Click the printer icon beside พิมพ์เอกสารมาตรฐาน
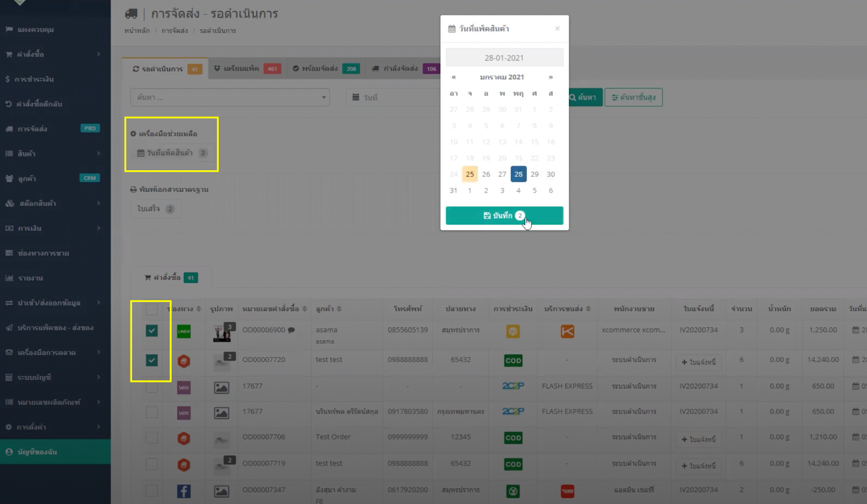Viewport: 867px width, 504px height. [x=134, y=189]
